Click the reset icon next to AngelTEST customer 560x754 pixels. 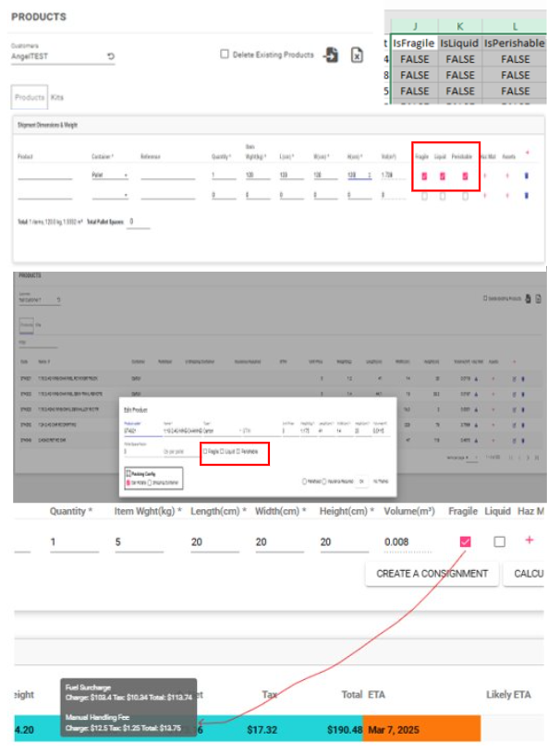(x=111, y=56)
